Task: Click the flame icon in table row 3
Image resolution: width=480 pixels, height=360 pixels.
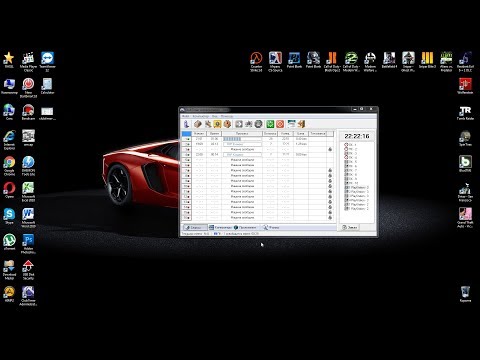Action: [330, 149]
